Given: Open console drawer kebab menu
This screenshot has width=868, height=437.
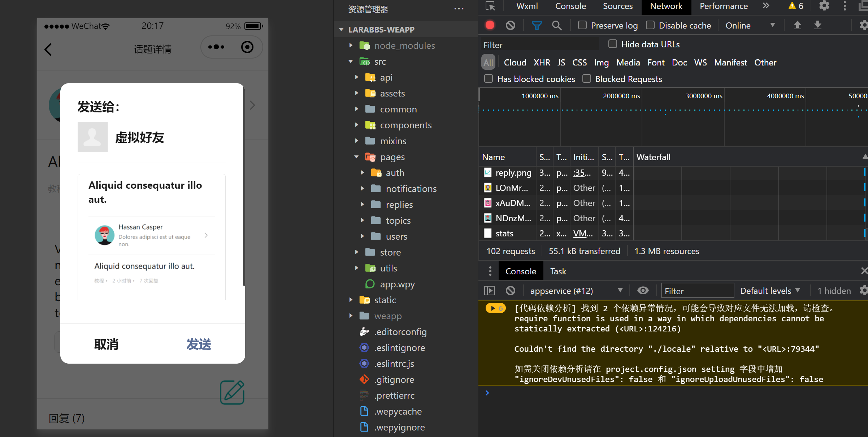Looking at the screenshot, I should pos(490,271).
